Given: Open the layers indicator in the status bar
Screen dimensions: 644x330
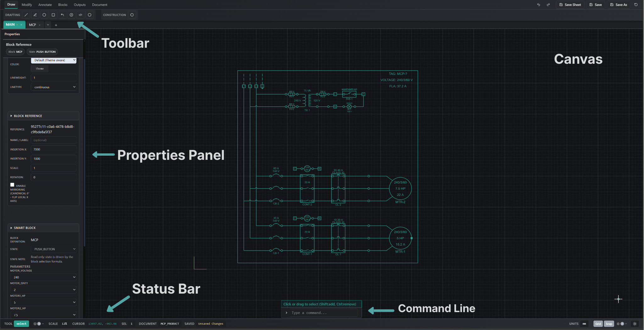Looking at the screenshot, I should click(39, 324).
